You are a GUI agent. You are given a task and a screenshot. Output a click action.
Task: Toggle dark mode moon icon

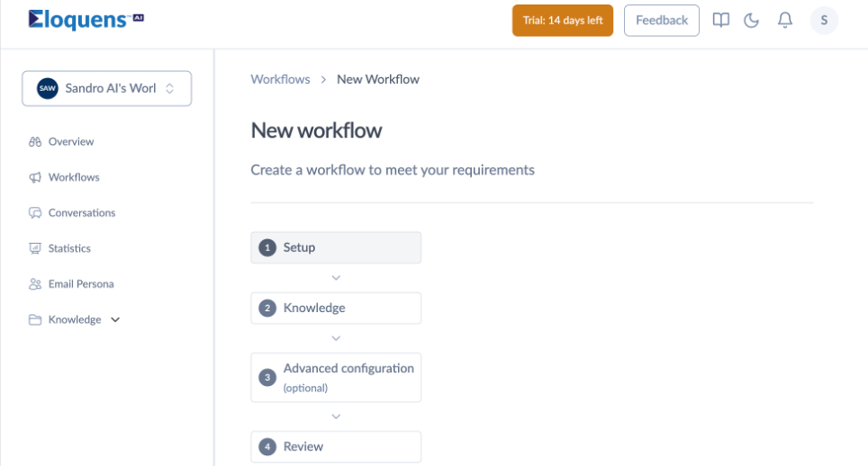[x=751, y=21]
